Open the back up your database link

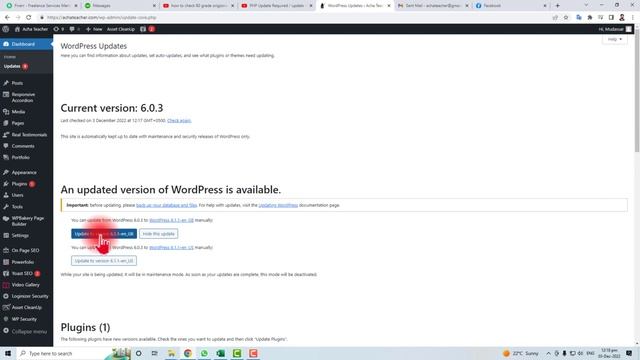click(167, 205)
